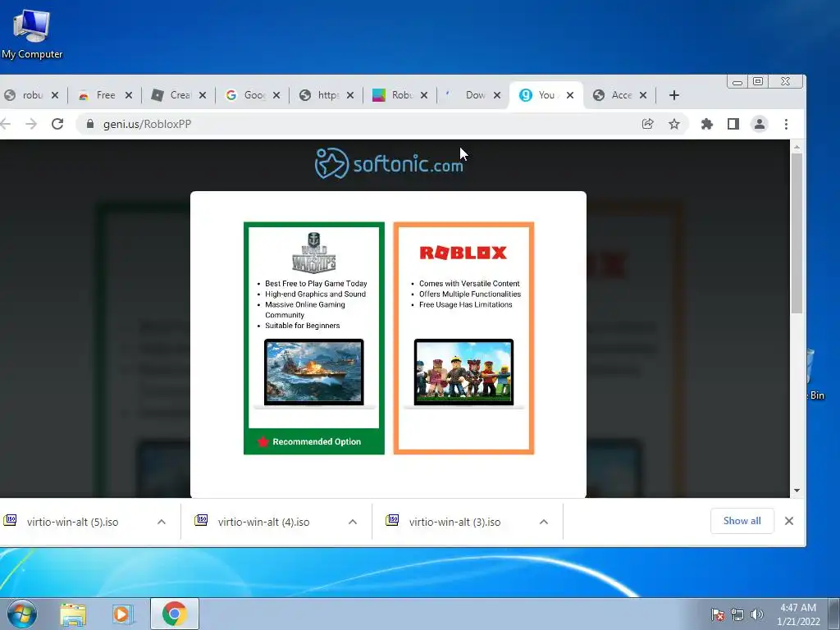This screenshot has width=840, height=630.
Task: Click the volume speaker tray icon
Action: pyautogui.click(x=756, y=614)
